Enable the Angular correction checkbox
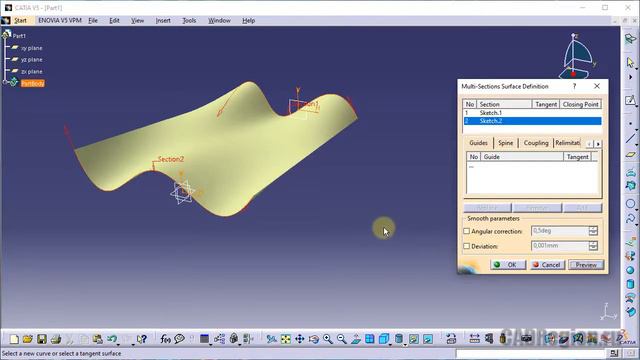 coord(467,231)
